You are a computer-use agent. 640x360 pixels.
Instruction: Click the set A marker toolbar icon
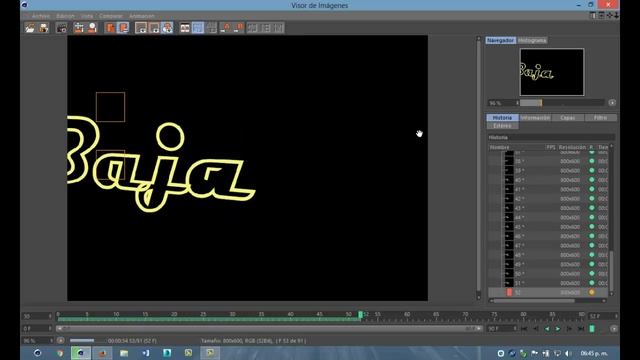225,28
